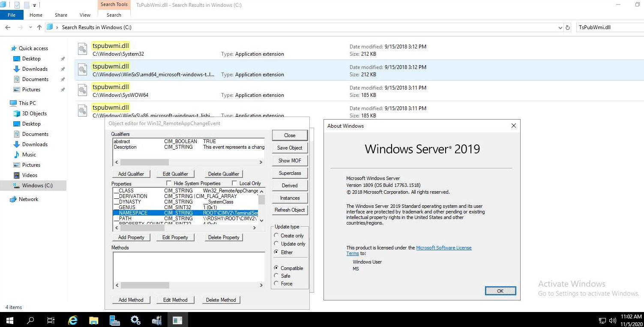Click the pin icon next to Documents
The image size is (644, 327).
point(63,79)
